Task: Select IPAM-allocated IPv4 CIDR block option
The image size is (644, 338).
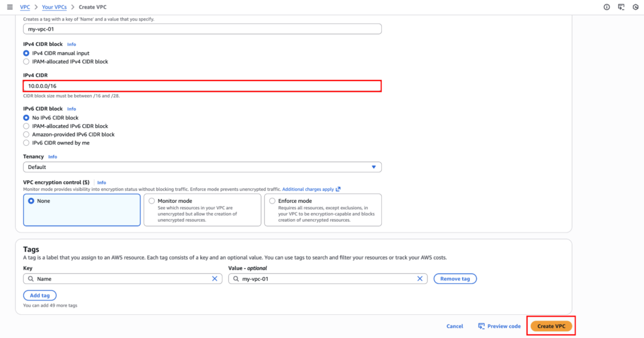Action: pyautogui.click(x=26, y=62)
